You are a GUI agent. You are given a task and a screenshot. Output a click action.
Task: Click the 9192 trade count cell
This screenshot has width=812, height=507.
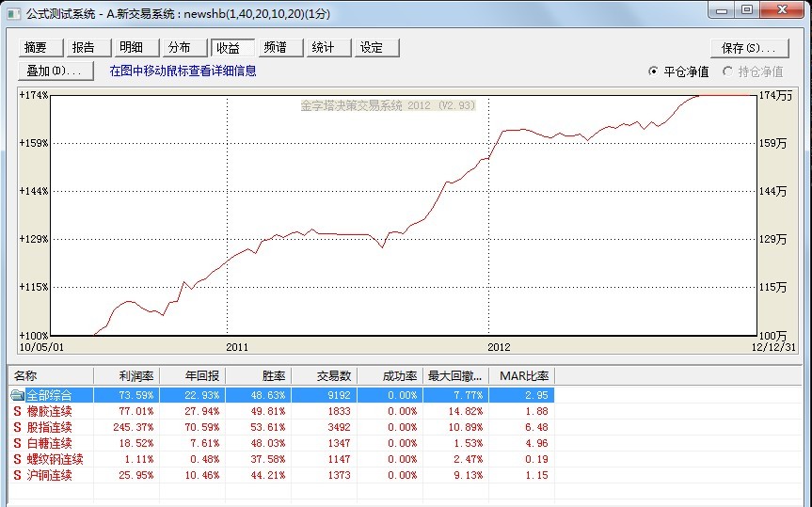pyautogui.click(x=339, y=395)
